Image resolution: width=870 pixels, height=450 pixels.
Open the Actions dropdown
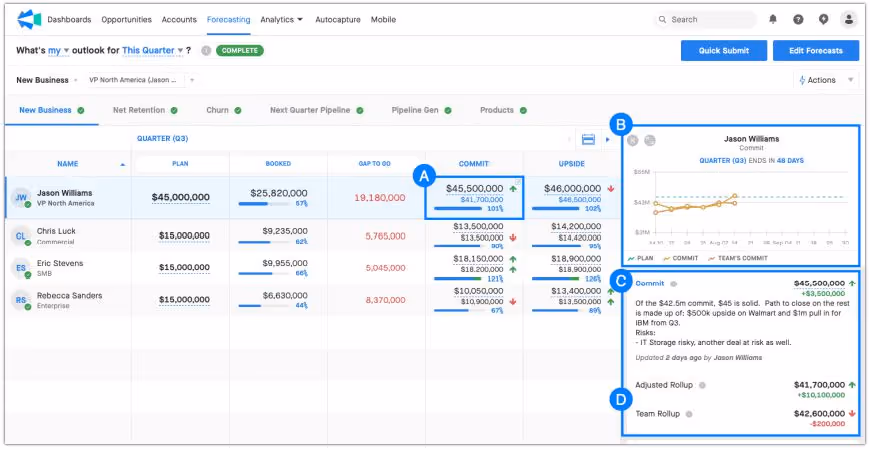click(x=826, y=80)
